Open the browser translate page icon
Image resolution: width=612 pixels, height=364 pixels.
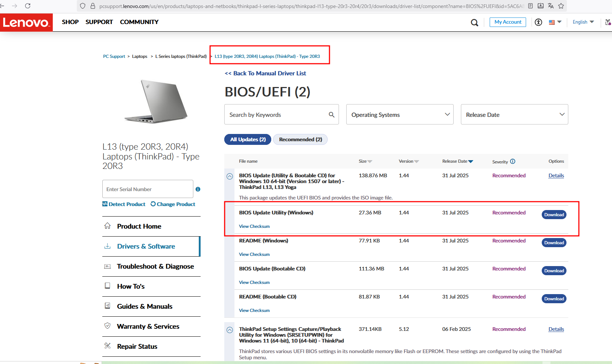click(x=551, y=6)
